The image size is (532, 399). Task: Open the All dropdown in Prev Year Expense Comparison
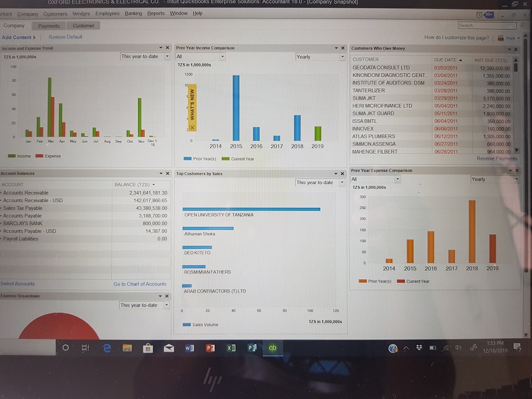coord(375,179)
